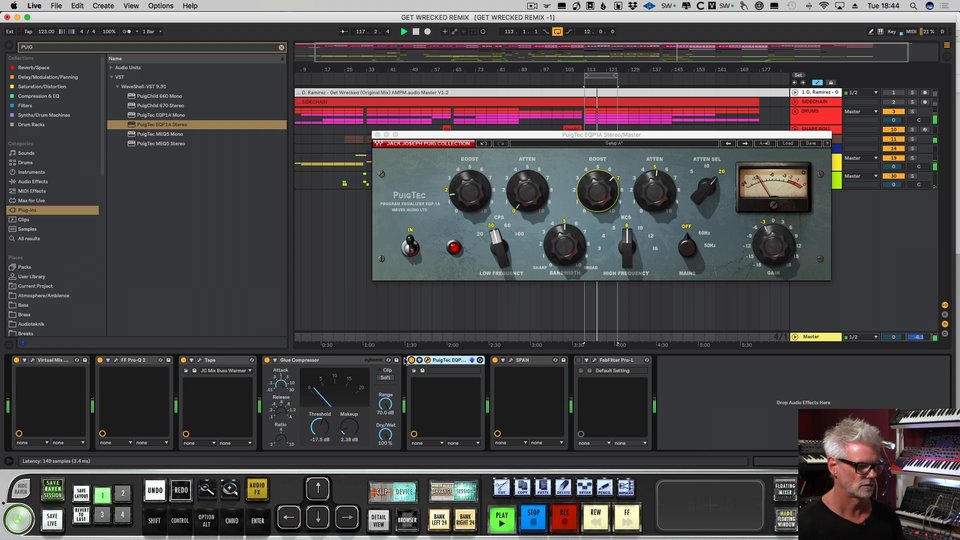
Task: Click the Raven up arrow key
Action: tap(317, 489)
